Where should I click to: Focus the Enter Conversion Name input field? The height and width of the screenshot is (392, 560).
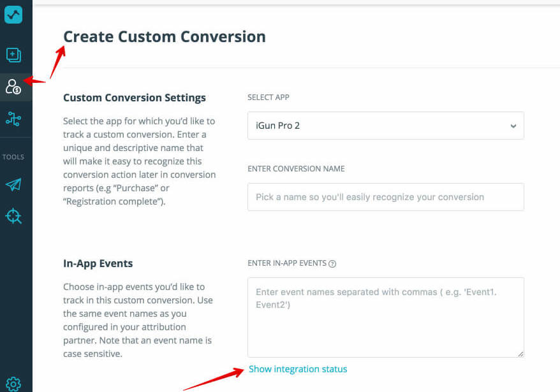click(x=385, y=197)
